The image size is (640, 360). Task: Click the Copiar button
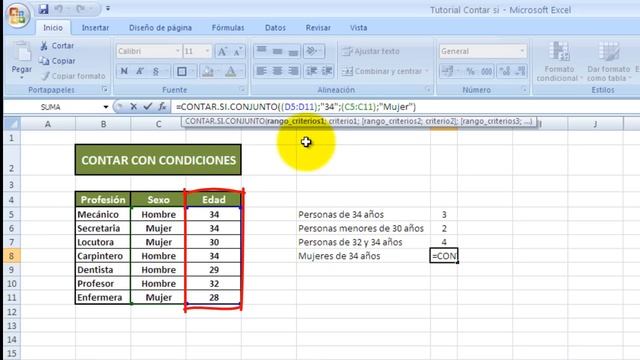[57, 61]
